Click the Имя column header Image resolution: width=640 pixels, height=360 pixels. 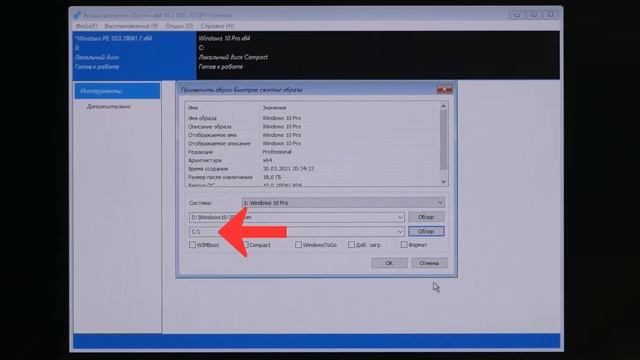222,108
